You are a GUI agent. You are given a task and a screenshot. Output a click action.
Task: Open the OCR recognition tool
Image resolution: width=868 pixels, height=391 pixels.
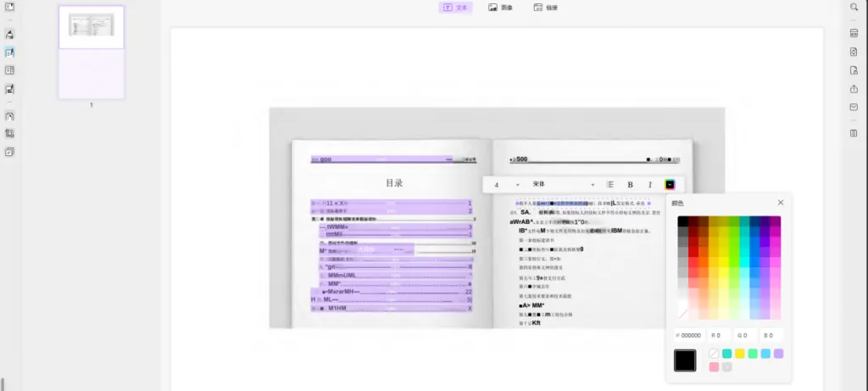[854, 34]
